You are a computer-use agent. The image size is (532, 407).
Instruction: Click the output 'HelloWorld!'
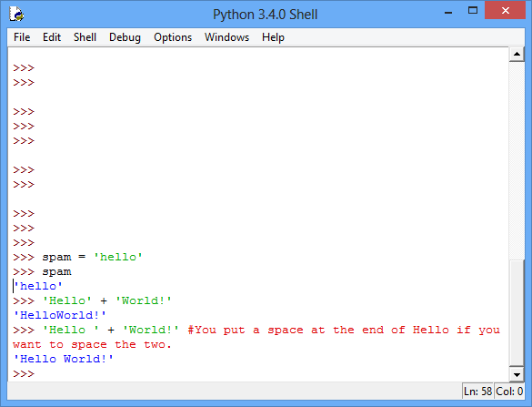(x=60, y=315)
